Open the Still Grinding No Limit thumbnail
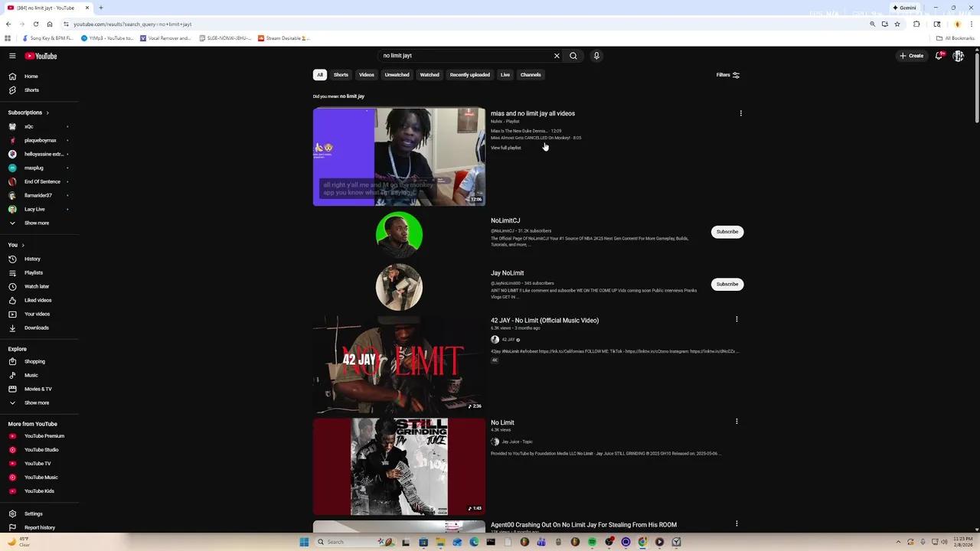 [399, 466]
